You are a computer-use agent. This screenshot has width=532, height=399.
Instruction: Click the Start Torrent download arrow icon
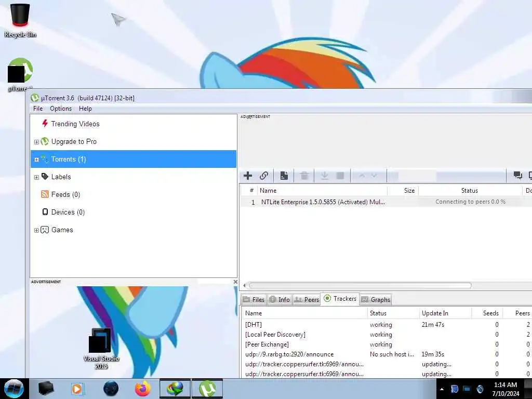pos(324,176)
